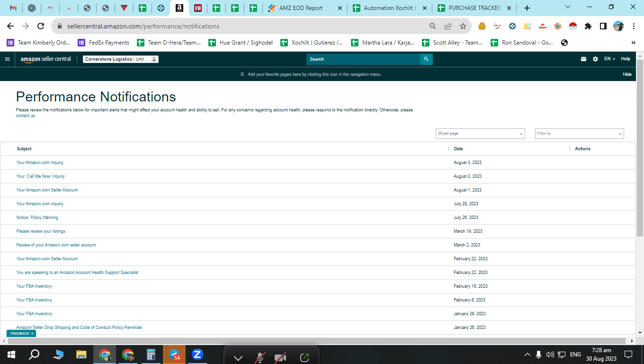
Task: Open the Team Kimberly Ord bookmark
Action: coord(38,43)
